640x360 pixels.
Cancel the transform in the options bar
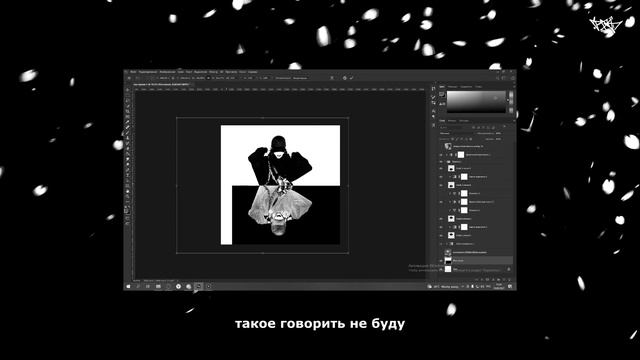pyautogui.click(x=345, y=78)
